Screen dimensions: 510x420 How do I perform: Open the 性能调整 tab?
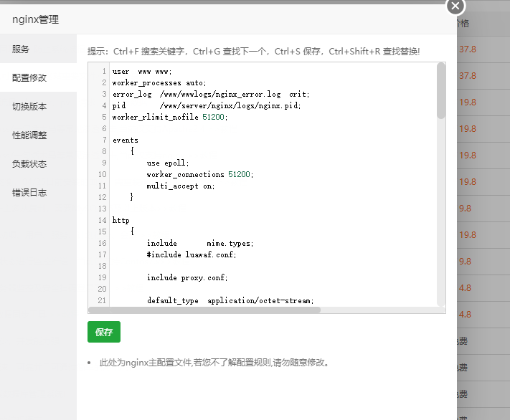[x=39, y=135]
